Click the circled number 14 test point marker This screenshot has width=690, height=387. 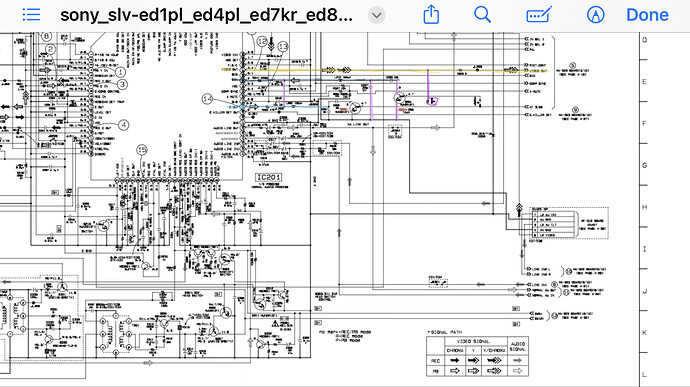(x=208, y=99)
